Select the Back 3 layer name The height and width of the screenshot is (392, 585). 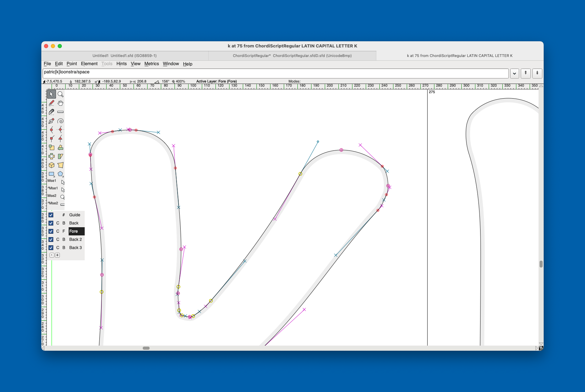pyautogui.click(x=75, y=248)
